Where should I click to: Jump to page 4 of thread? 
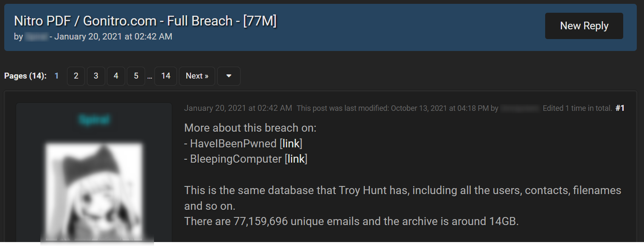pos(116,76)
